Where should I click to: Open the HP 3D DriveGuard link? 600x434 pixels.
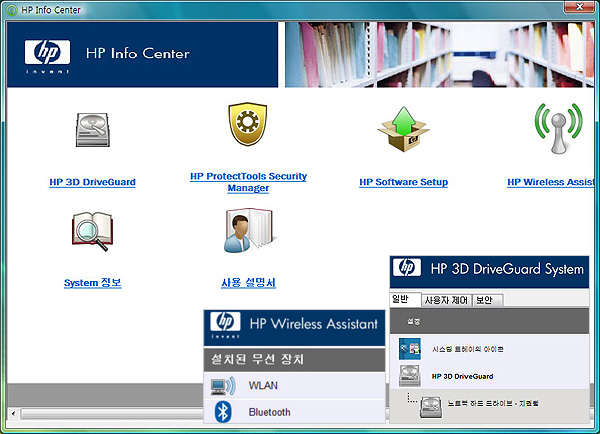coord(92,182)
